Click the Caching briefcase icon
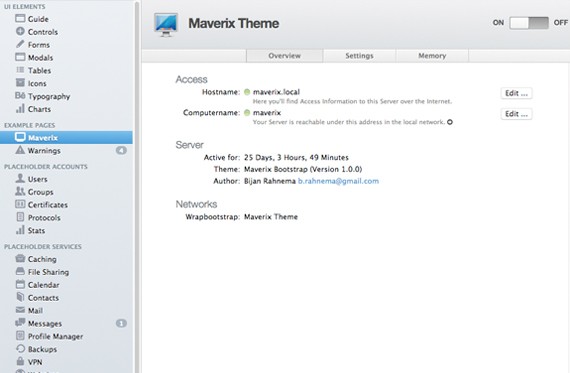The height and width of the screenshot is (373, 570). pyautogui.click(x=20, y=258)
